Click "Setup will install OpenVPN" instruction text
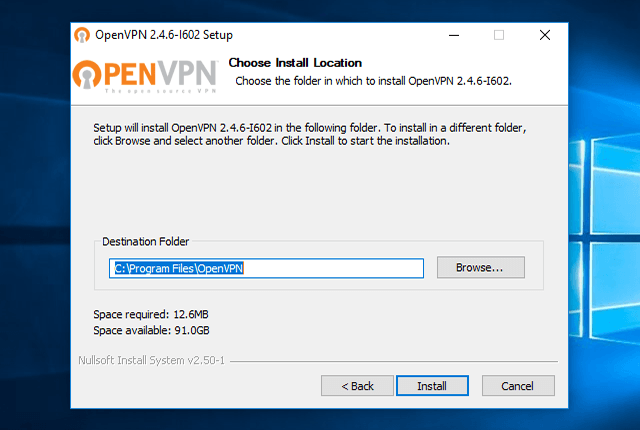This screenshot has height=430, width=640. point(310,134)
